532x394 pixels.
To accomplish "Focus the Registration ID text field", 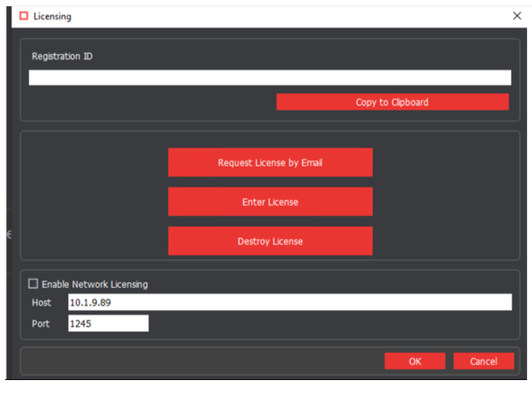I will coord(269,77).
